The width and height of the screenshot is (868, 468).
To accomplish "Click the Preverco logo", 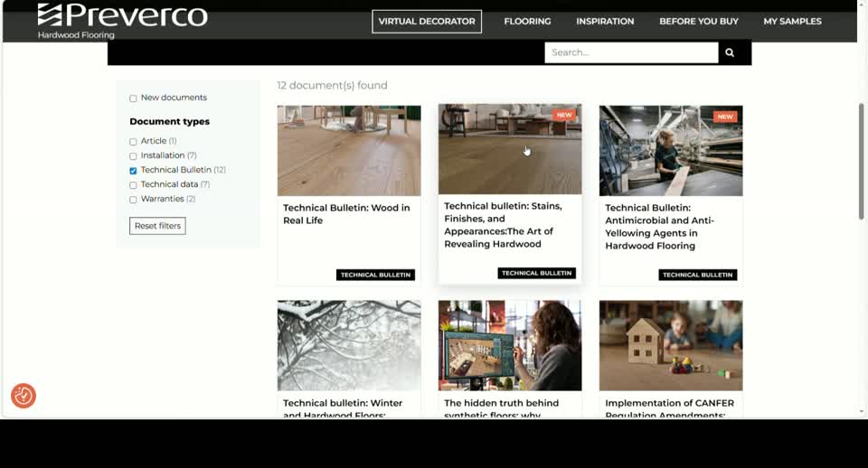I will click(x=122, y=21).
